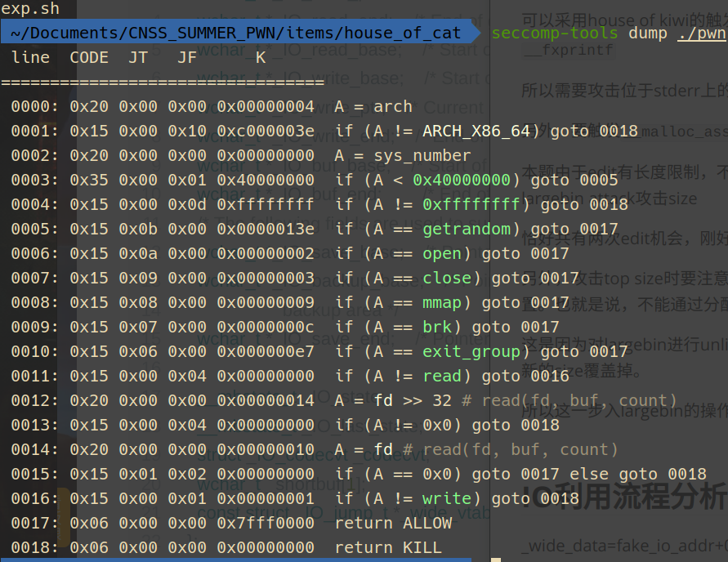The width and height of the screenshot is (728, 562).
Task: Click the 0xc000003e value in K column
Action: [266, 132]
